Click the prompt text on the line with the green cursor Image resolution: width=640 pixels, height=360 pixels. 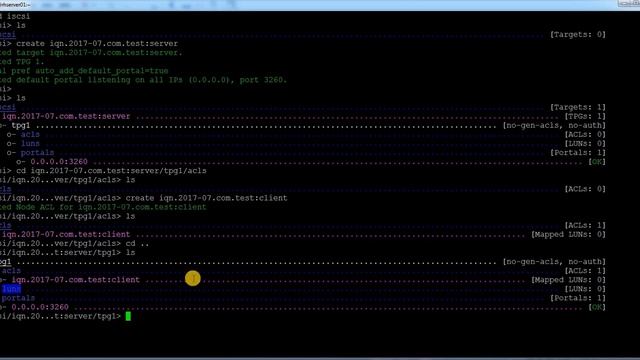pos(60,316)
